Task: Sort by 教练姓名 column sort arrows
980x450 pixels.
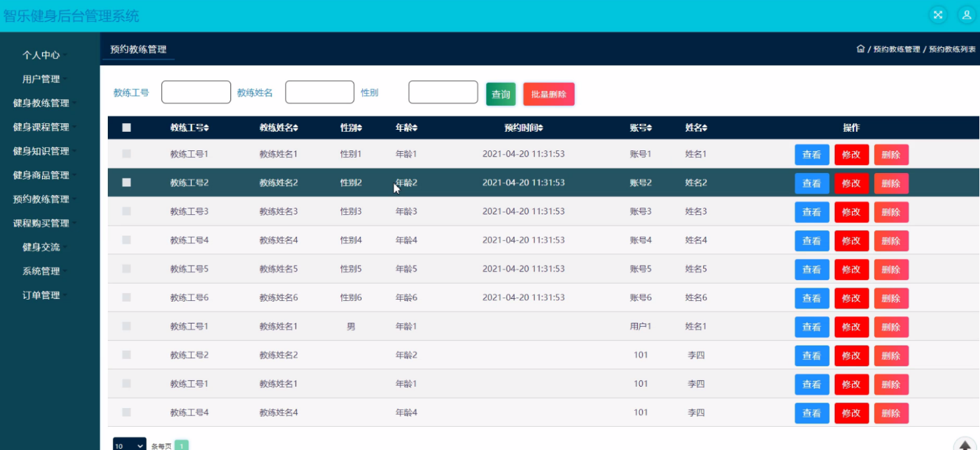Action: click(x=296, y=128)
